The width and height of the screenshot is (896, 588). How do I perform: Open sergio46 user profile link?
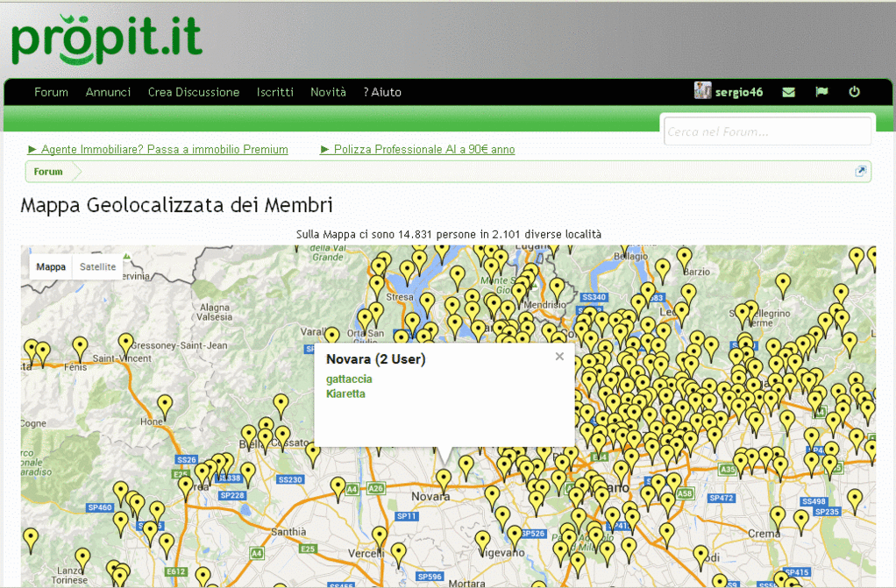point(739,93)
